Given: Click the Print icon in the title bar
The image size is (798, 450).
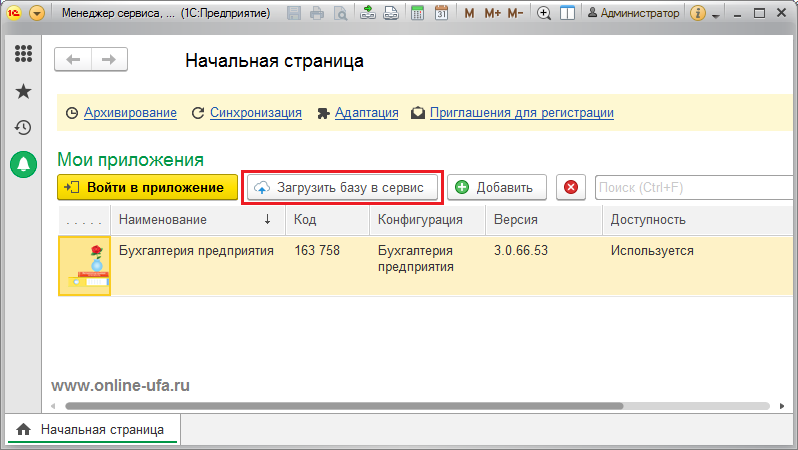Looking at the screenshot, I should coord(317,13).
